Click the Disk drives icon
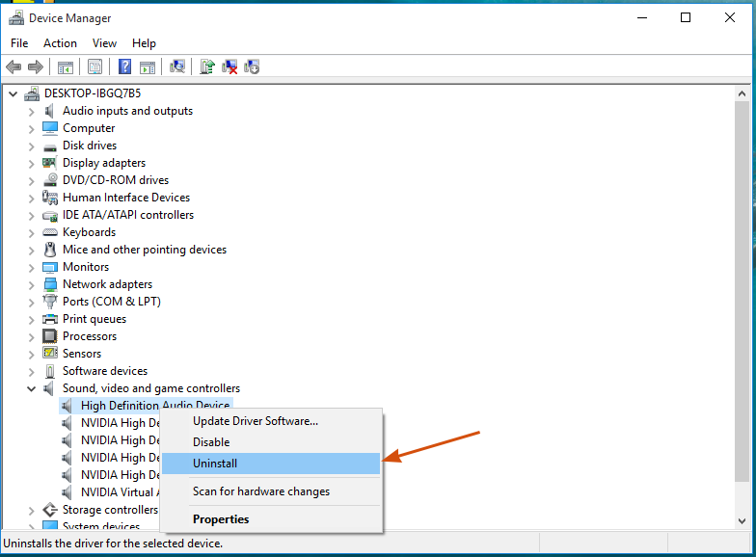This screenshot has height=557, width=756. click(50, 146)
